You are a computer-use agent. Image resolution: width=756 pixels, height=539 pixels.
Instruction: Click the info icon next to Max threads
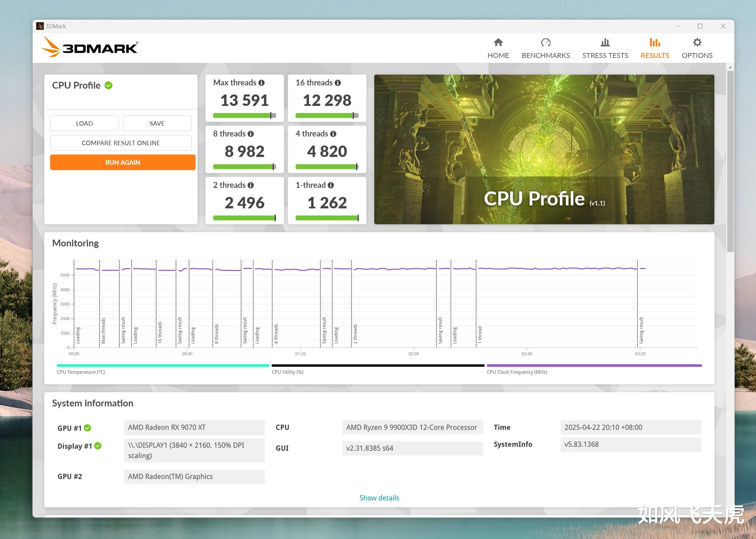(x=262, y=83)
